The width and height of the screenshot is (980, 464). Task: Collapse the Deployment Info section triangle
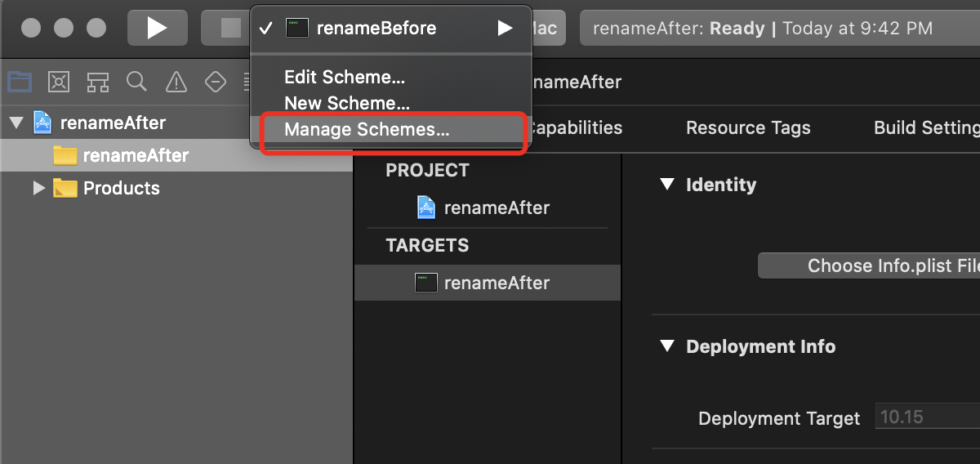coord(667,346)
